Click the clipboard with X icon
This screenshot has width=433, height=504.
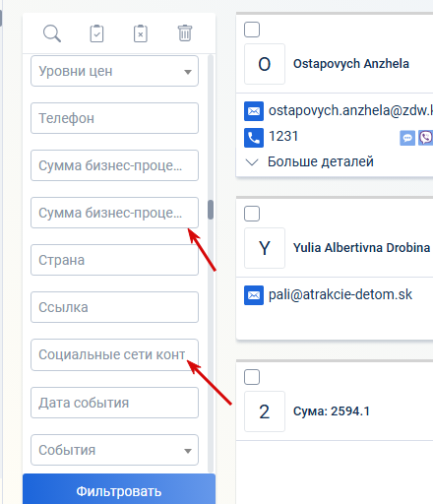[x=141, y=33]
